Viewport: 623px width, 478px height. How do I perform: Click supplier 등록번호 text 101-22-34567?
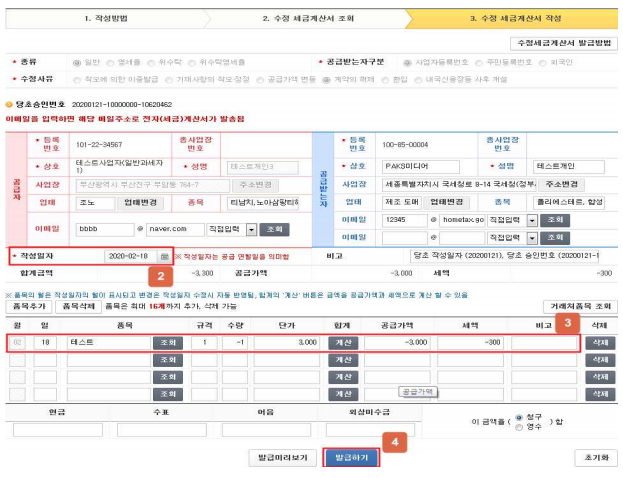[x=99, y=145]
